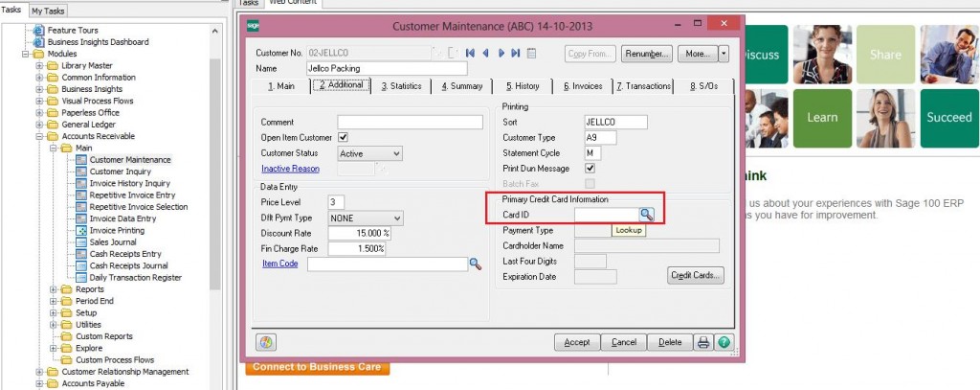Image resolution: width=980 pixels, height=390 pixels.
Task: Go to previous customer record arrow
Action: tap(485, 54)
